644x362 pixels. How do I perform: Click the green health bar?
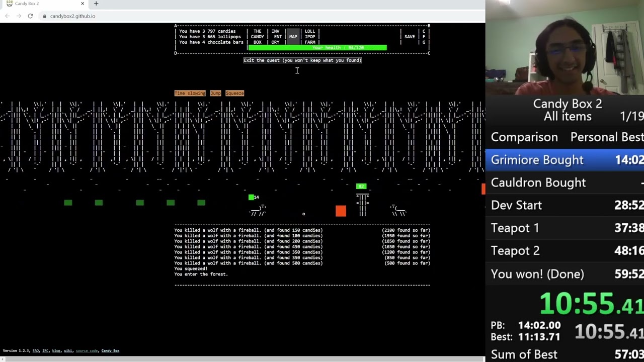[x=317, y=48]
